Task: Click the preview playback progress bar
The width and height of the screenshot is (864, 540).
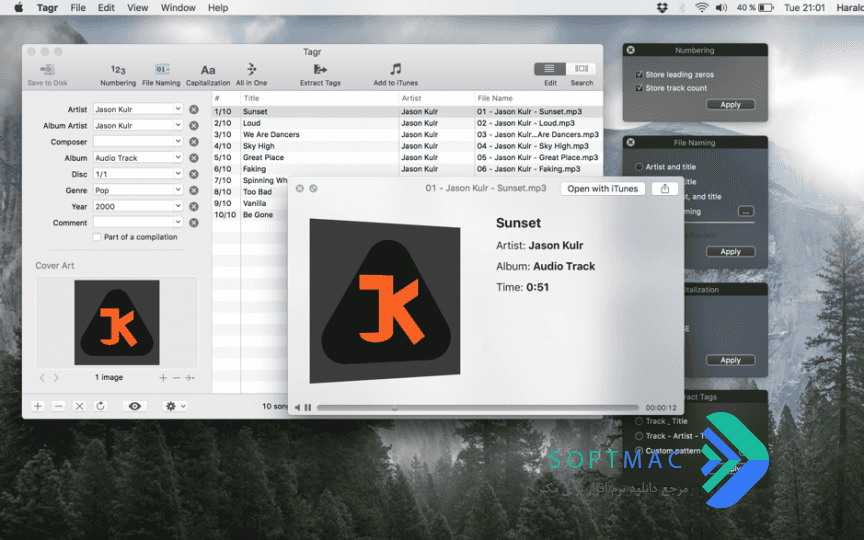Action: 477,408
